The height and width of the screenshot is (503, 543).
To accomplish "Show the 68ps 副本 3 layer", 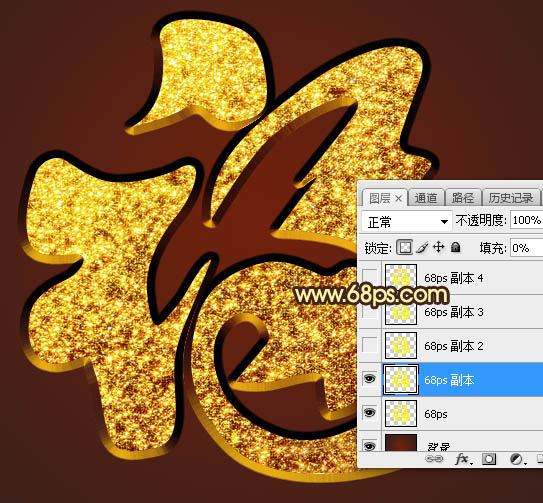I will [370, 312].
